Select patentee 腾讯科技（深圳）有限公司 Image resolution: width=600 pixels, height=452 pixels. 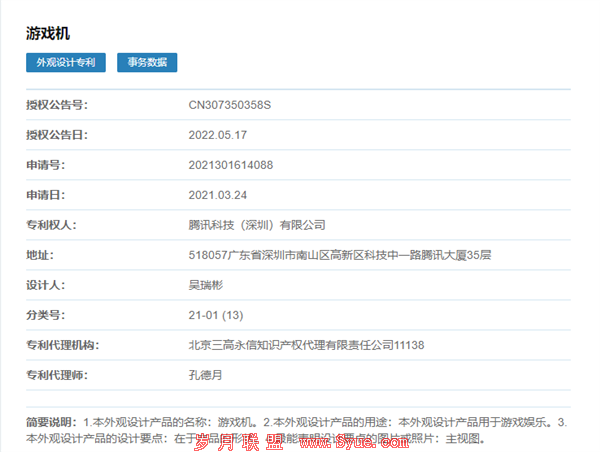257,225
